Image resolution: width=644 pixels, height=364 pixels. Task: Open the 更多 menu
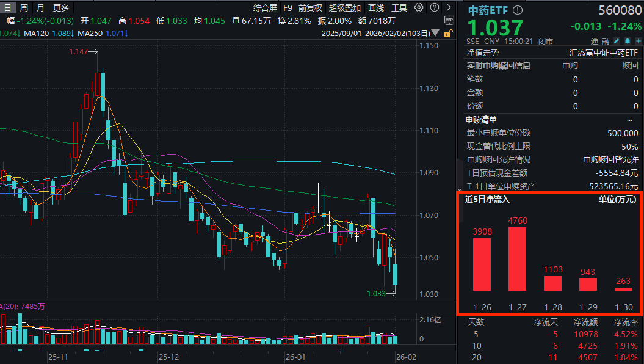pos(60,8)
